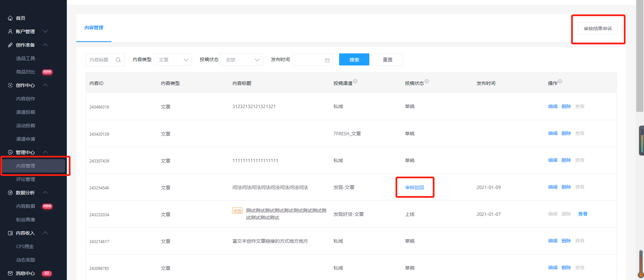Expand the 账户管理 sidebar section
The height and width of the screenshot is (280, 644).
(x=45, y=32)
